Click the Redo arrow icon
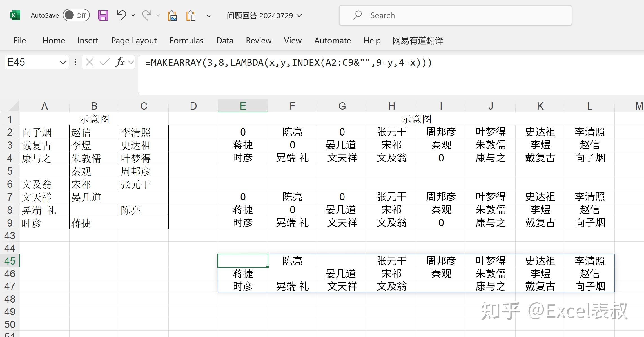Viewport: 644px width, 337px height. pos(147,15)
